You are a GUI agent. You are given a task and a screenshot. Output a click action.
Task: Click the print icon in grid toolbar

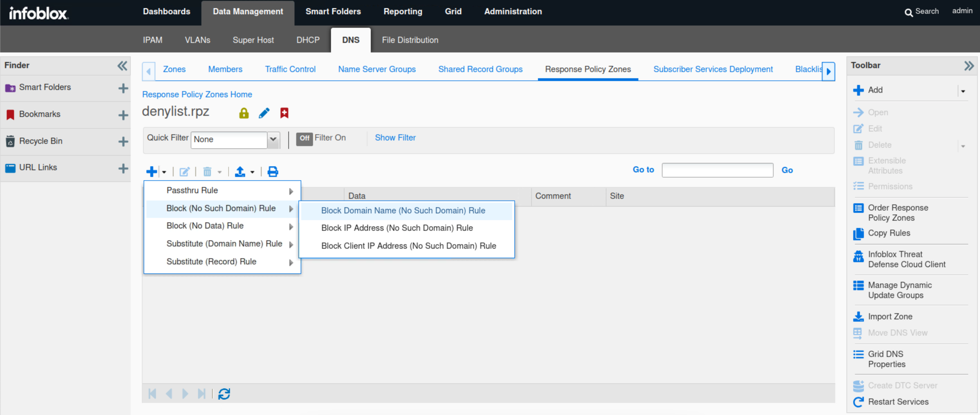click(x=272, y=172)
